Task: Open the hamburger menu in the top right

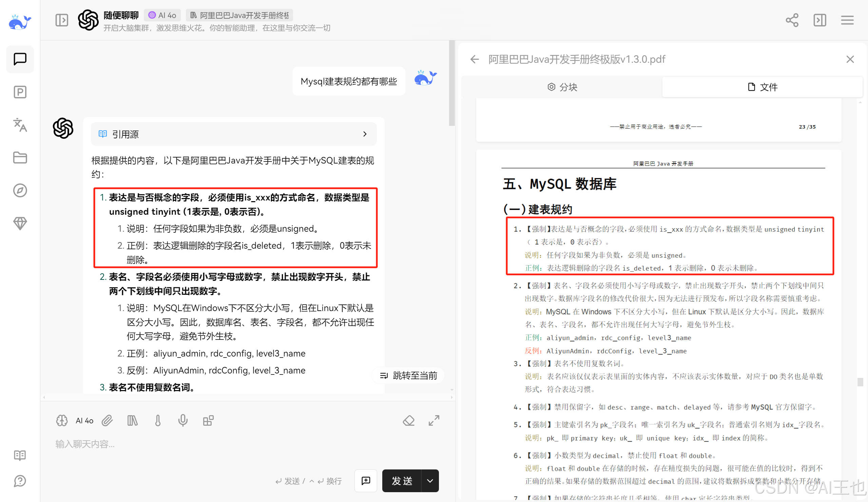Action: [847, 20]
